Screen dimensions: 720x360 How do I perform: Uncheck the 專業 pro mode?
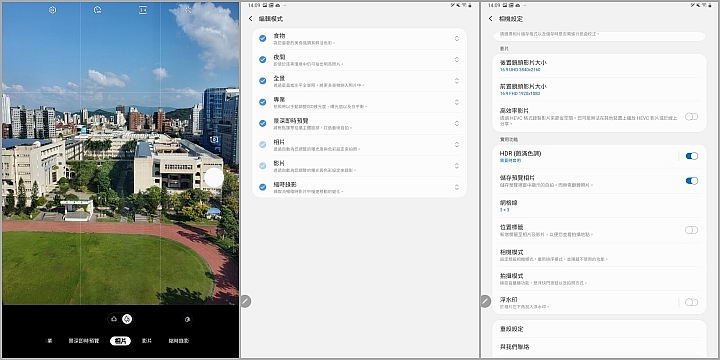click(x=263, y=101)
